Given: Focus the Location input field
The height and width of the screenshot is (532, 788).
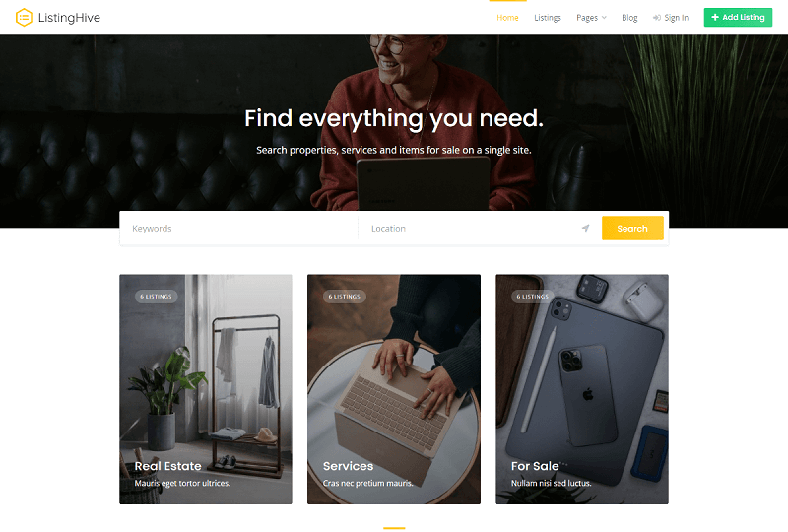Looking at the screenshot, I should pos(478,229).
